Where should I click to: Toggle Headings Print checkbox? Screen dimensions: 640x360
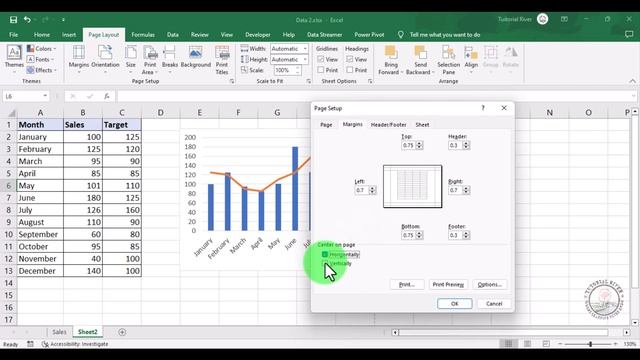350,70
